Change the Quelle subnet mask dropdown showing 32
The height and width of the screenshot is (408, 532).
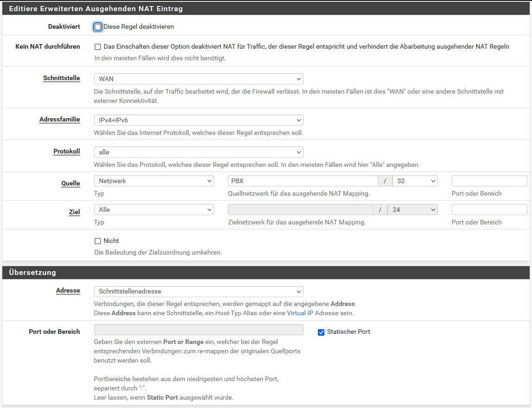(x=415, y=181)
